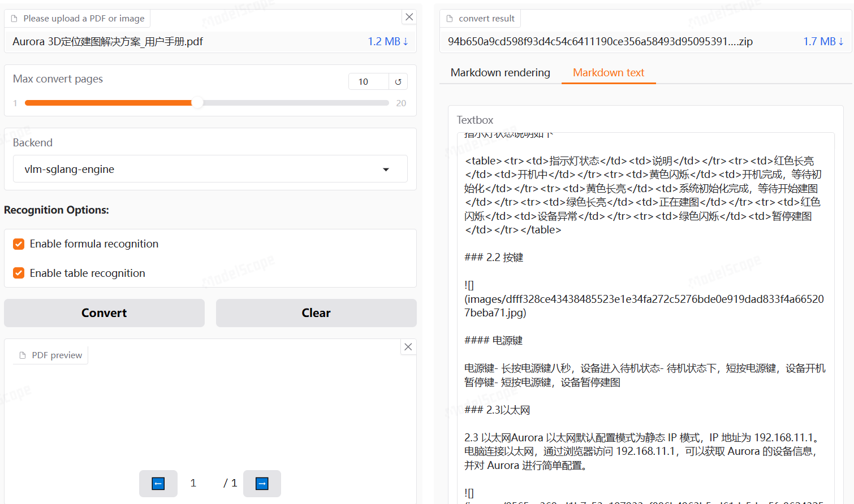Viewport: 854px width, 504px height.
Task: Select vlm-sglang-engine from the Backend selector
Action: tap(210, 168)
